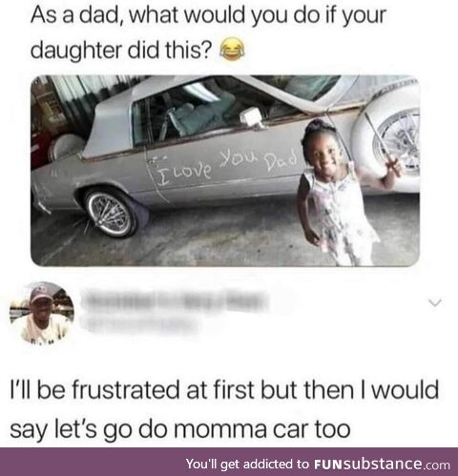Click the commenter's round profile avatar
This screenshot has height=476, width=458.
pyautogui.click(x=42, y=313)
